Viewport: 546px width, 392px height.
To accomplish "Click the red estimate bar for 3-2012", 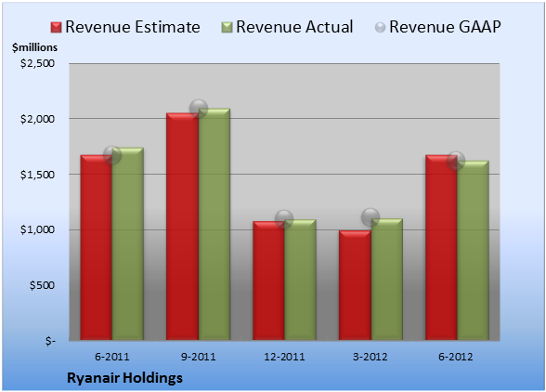I will (x=355, y=285).
